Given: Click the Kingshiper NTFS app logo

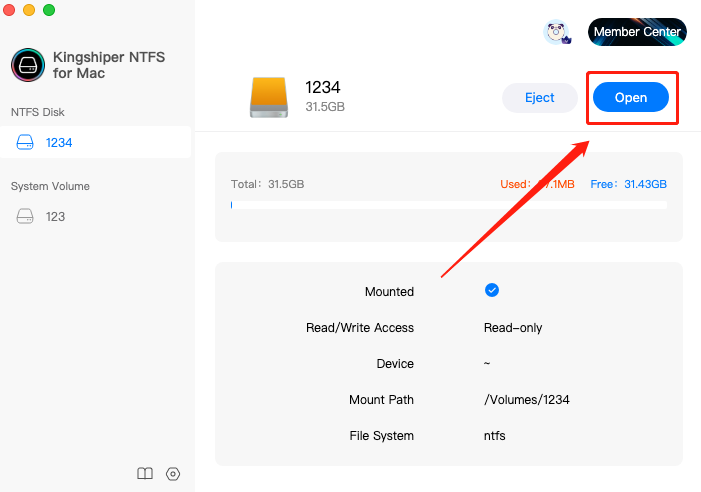Looking at the screenshot, I should point(28,65).
